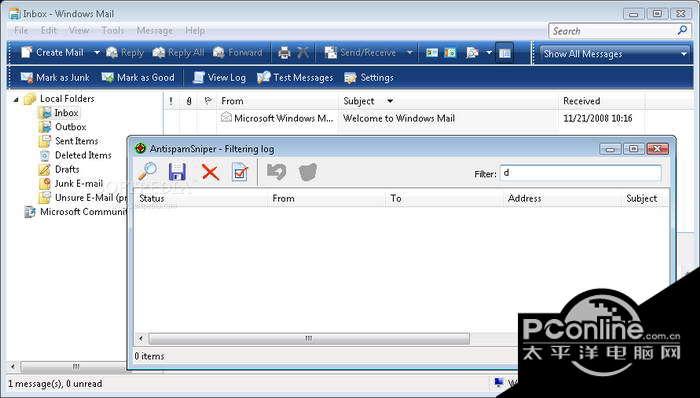
Task: Click the Address column header in Filtering log
Action: pyautogui.click(x=562, y=199)
